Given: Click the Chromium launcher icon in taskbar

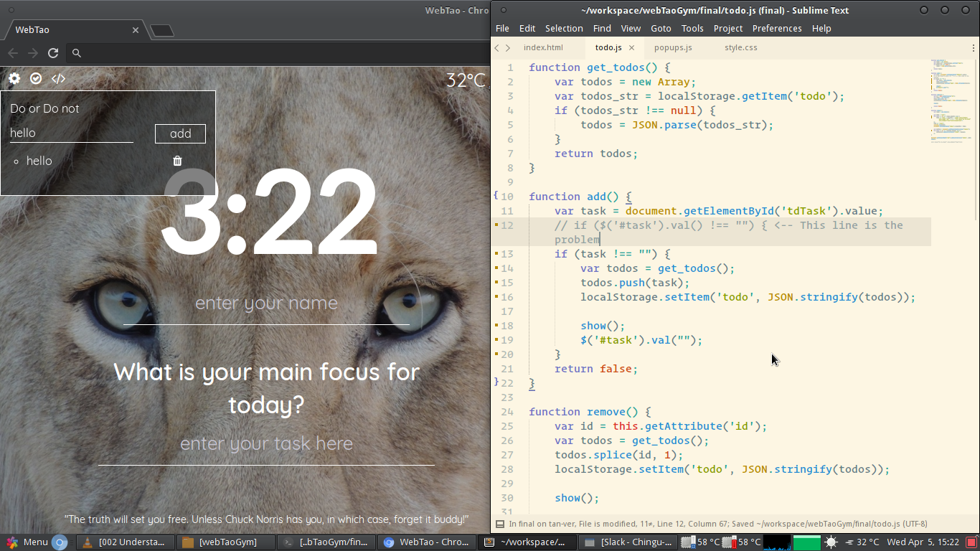Looking at the screenshot, I should (60, 542).
